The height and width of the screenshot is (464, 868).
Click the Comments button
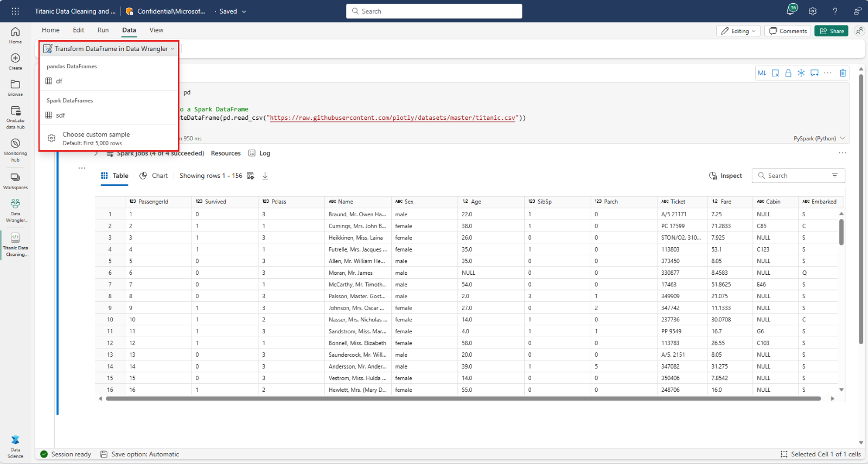788,31
